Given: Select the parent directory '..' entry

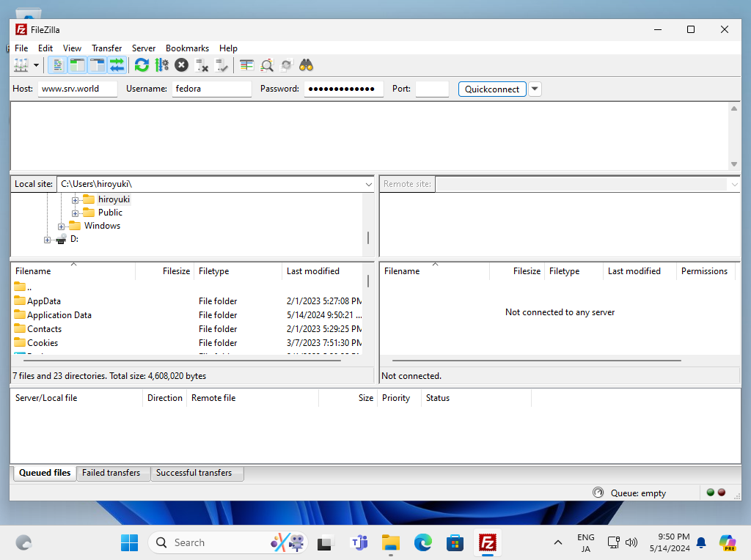Looking at the screenshot, I should tap(187, 287).
